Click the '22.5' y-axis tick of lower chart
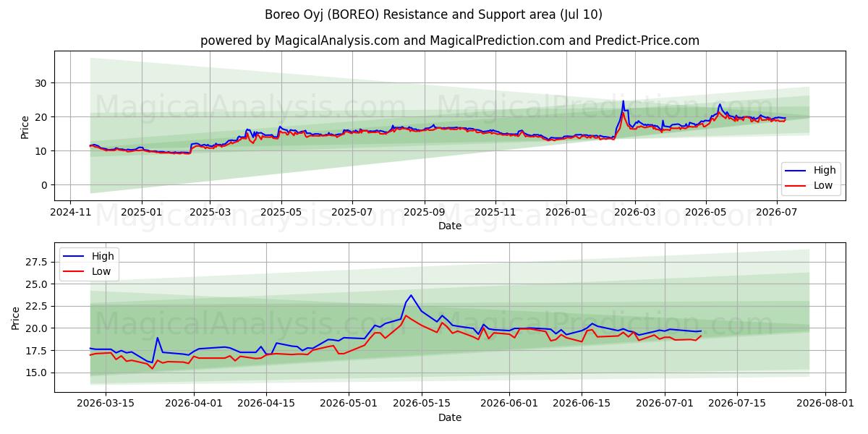 pos(38,307)
